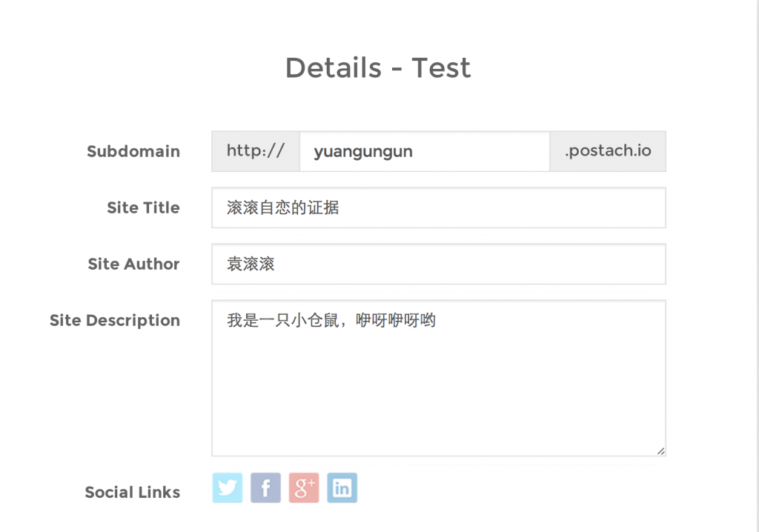Click the Chinese text line in Site Description
Screen dimensions: 759x532
[x=331, y=320]
